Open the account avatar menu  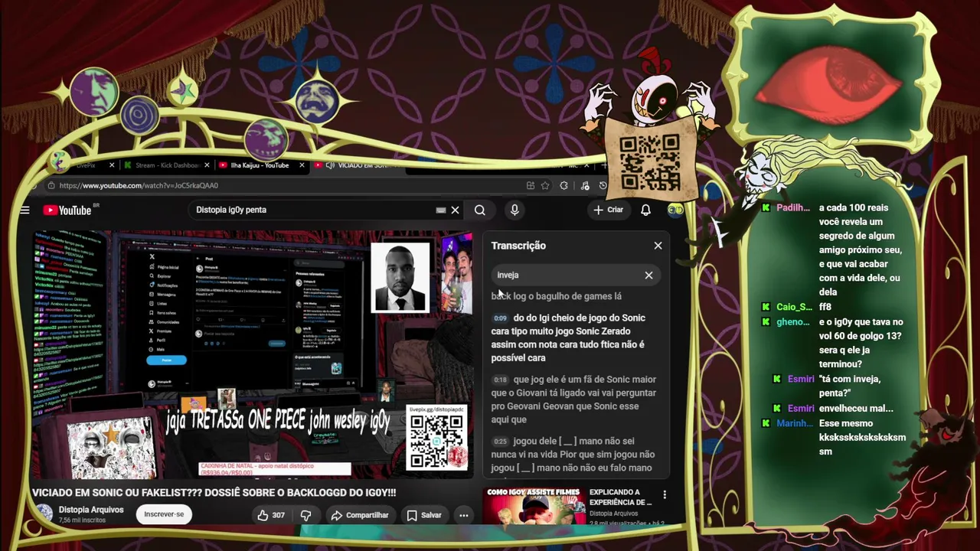tap(675, 210)
